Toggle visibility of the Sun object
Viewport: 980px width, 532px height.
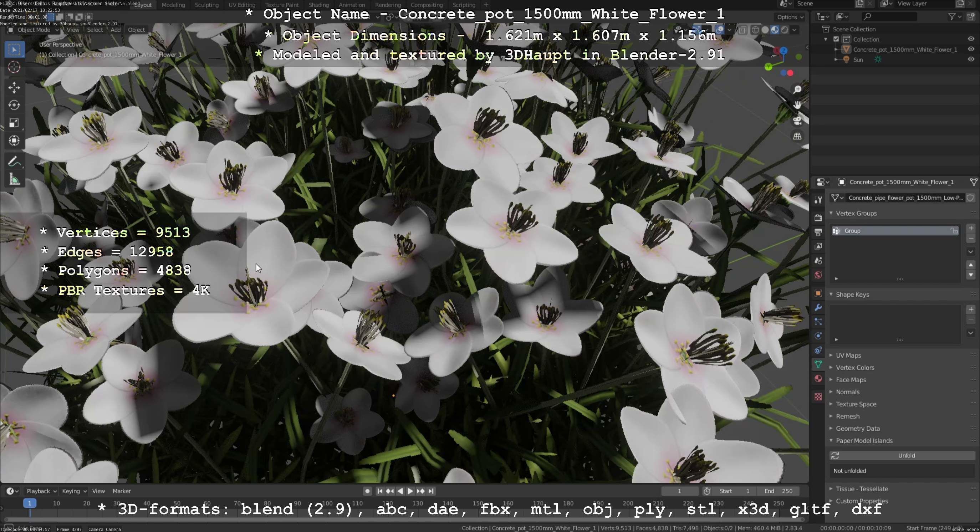[x=970, y=59]
